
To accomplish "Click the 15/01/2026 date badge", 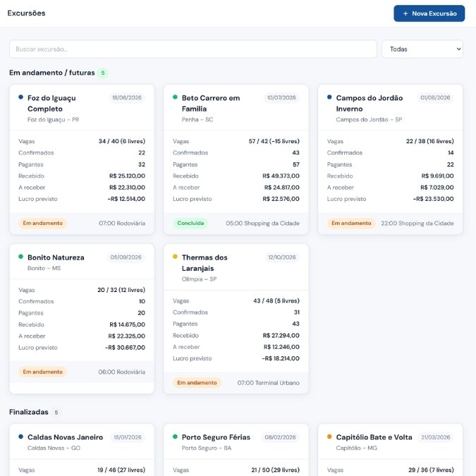I will tap(128, 437).
